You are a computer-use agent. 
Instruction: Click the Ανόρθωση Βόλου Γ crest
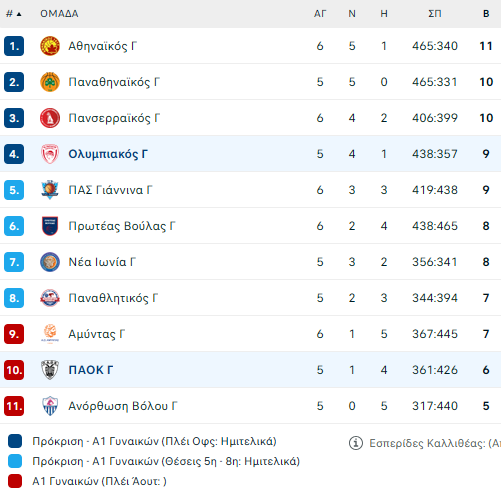click(x=50, y=406)
